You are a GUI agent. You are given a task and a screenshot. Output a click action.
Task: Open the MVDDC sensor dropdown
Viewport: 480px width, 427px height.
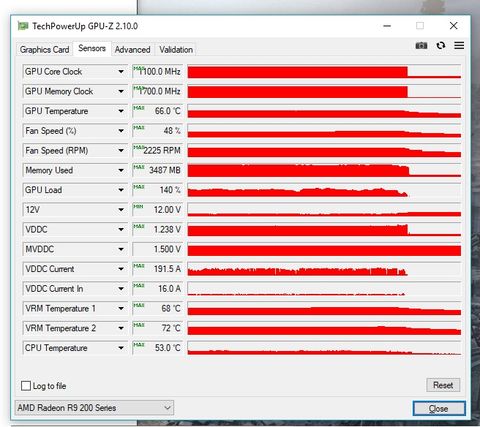[x=75, y=249]
